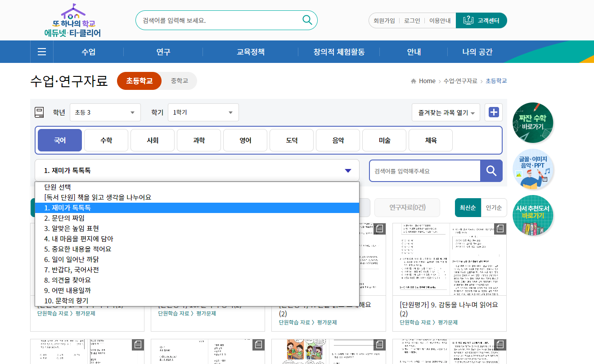Open the 연구 main menu
This screenshot has height=364, width=594.
click(x=163, y=52)
